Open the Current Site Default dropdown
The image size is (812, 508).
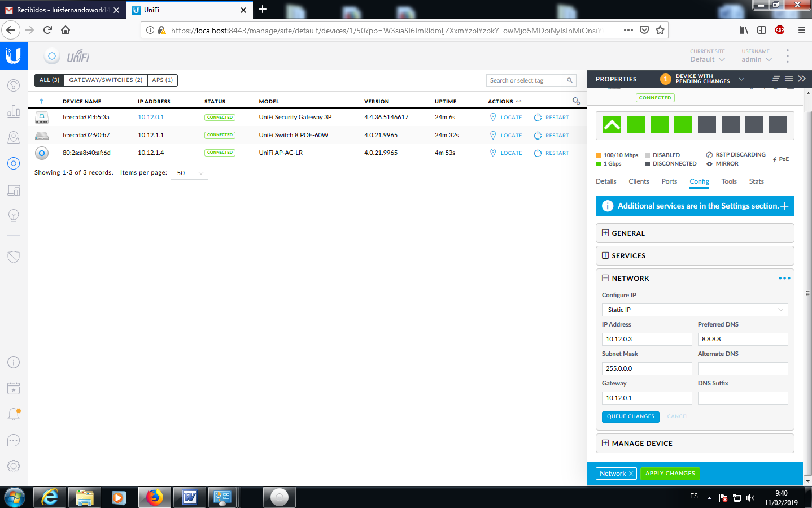707,59
